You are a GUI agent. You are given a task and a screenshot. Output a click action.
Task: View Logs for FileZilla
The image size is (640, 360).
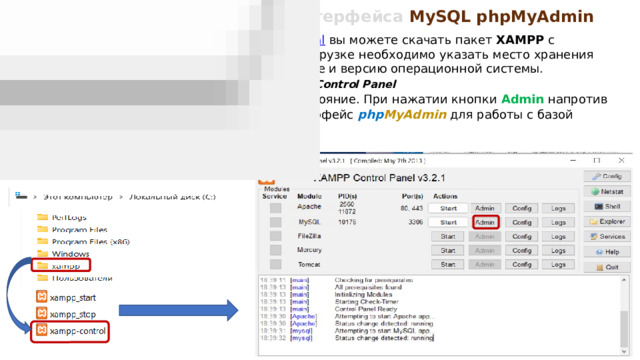tap(558, 237)
